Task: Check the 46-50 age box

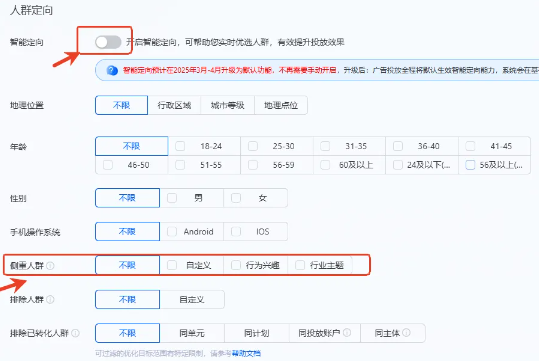Action: [x=108, y=165]
